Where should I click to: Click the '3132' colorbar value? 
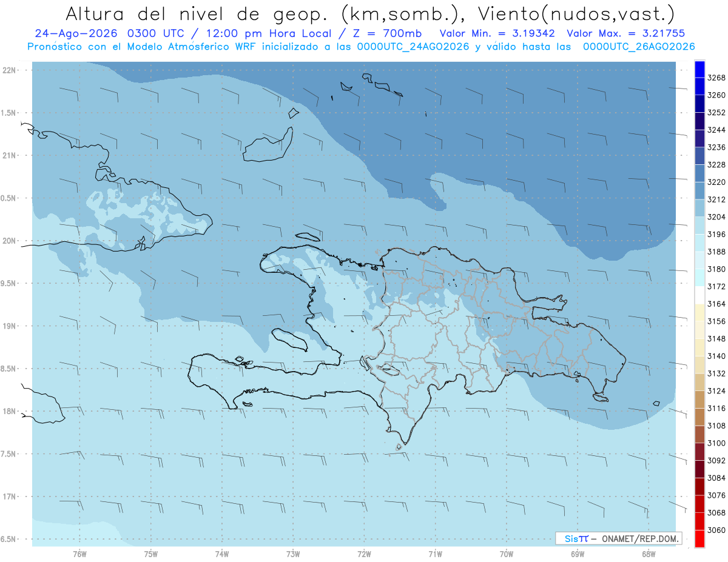pyautogui.click(x=716, y=373)
